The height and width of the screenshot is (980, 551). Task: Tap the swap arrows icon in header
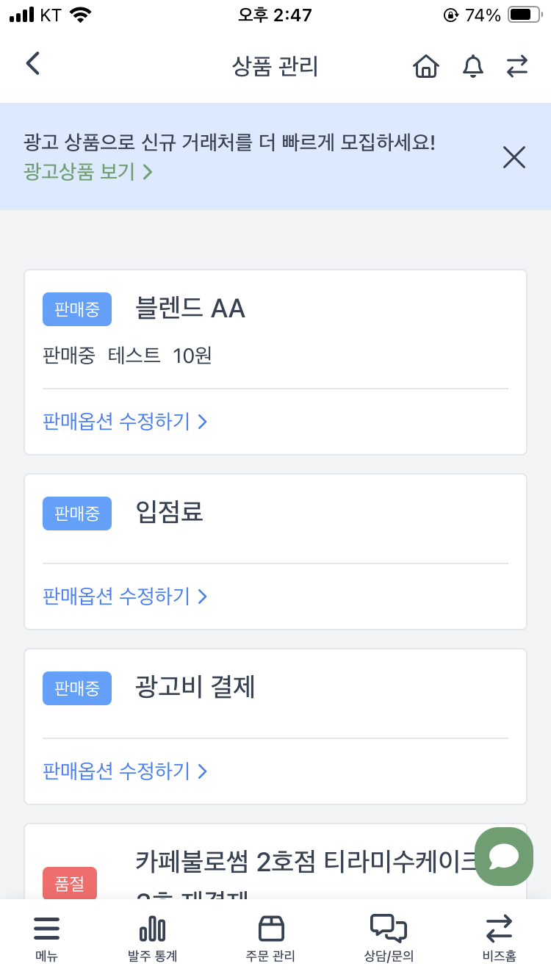tap(517, 67)
